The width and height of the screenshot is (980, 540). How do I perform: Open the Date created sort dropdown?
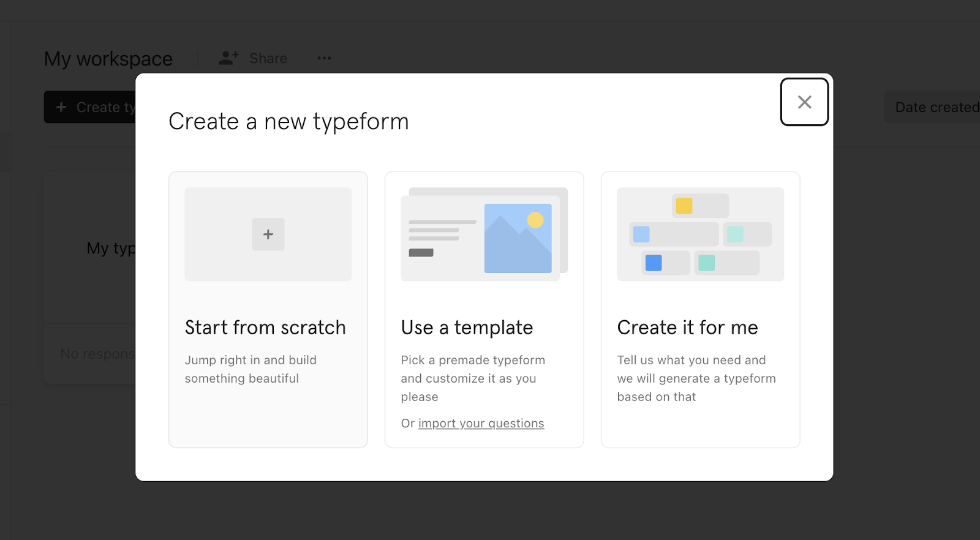[932, 107]
